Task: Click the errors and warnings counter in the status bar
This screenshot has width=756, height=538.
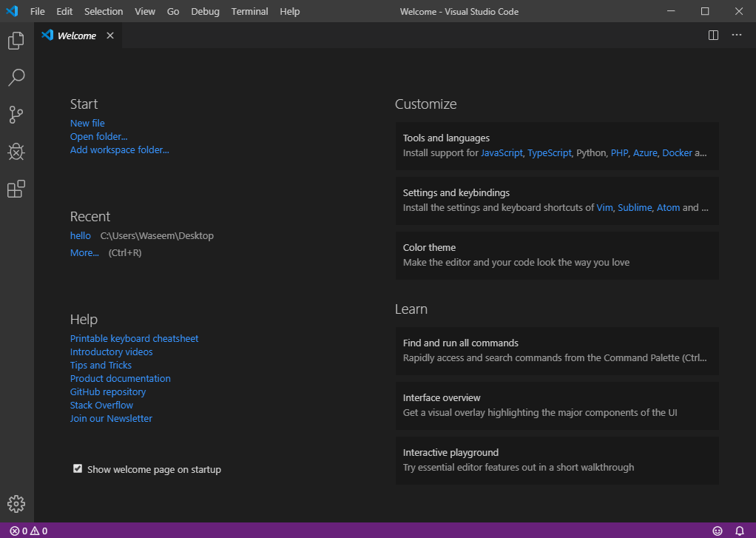Action: pos(28,531)
